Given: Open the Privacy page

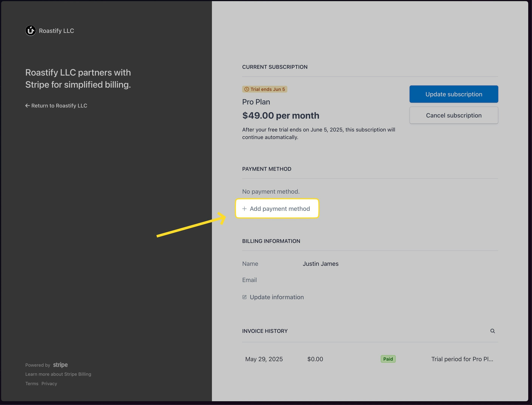Looking at the screenshot, I should click(49, 383).
